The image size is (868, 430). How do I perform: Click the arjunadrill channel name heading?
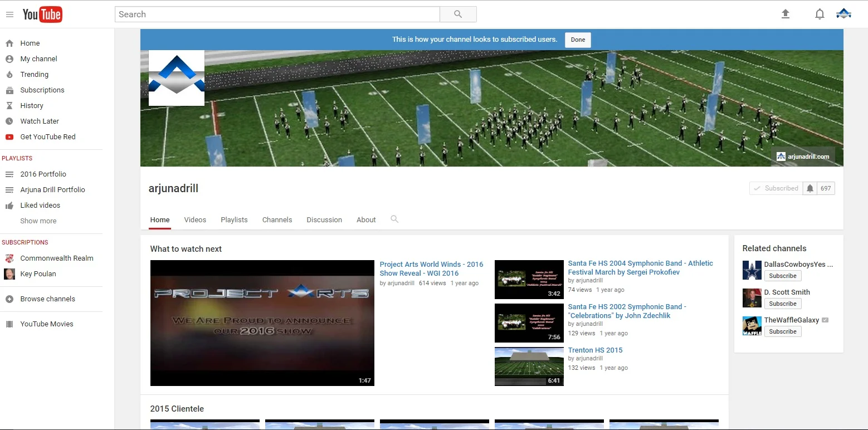[x=173, y=188]
